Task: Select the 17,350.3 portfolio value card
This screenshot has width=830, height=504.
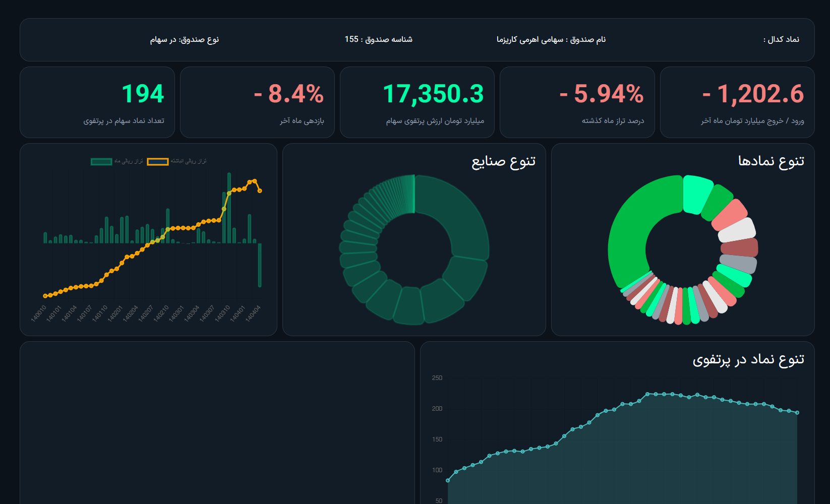Action: 417,102
